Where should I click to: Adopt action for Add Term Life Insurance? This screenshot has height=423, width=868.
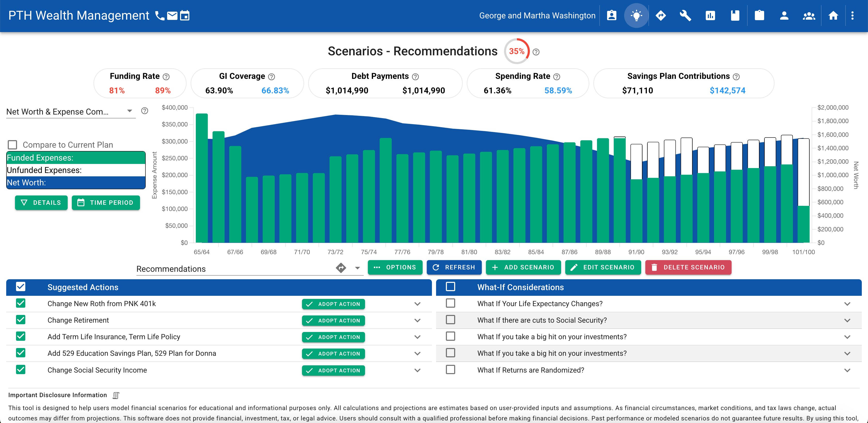click(x=333, y=337)
